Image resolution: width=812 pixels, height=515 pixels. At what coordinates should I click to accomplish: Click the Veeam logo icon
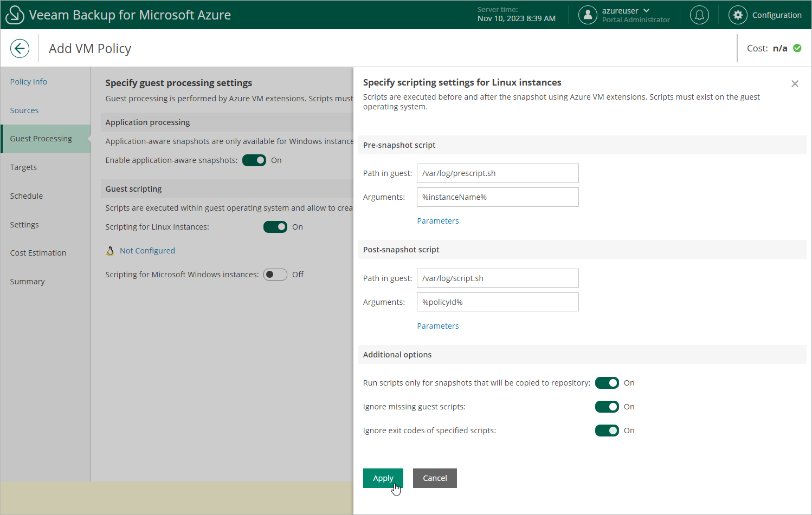[15, 15]
